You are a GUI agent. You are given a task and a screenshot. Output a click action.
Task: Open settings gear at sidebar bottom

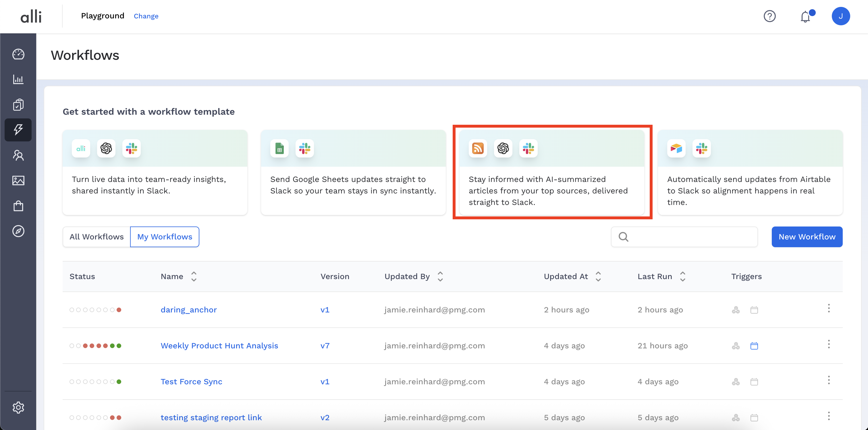[18, 407]
